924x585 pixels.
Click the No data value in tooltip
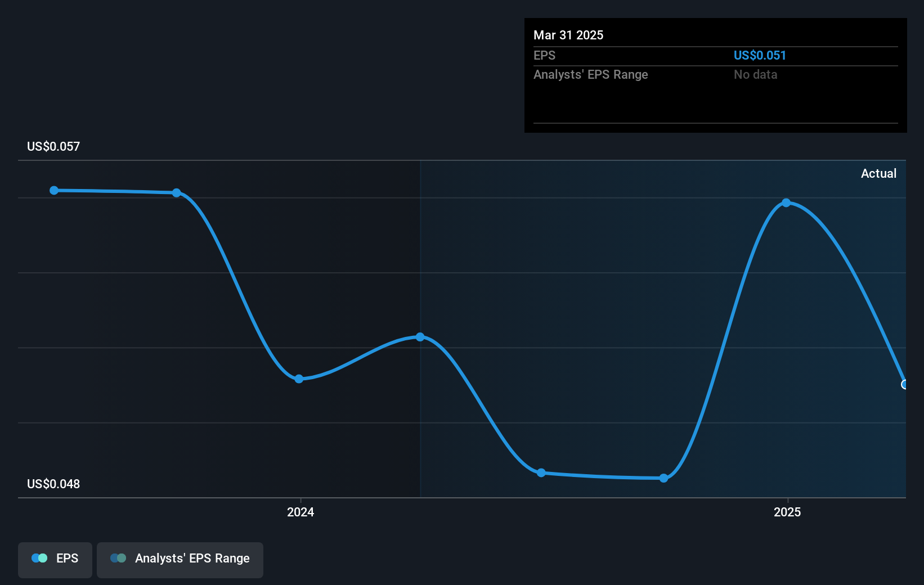[755, 75]
